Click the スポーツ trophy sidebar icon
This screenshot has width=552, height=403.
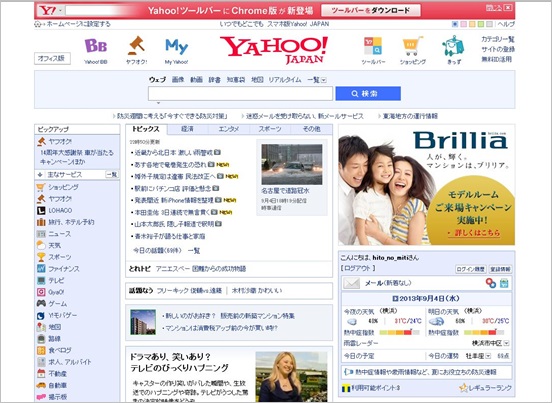click(x=41, y=257)
